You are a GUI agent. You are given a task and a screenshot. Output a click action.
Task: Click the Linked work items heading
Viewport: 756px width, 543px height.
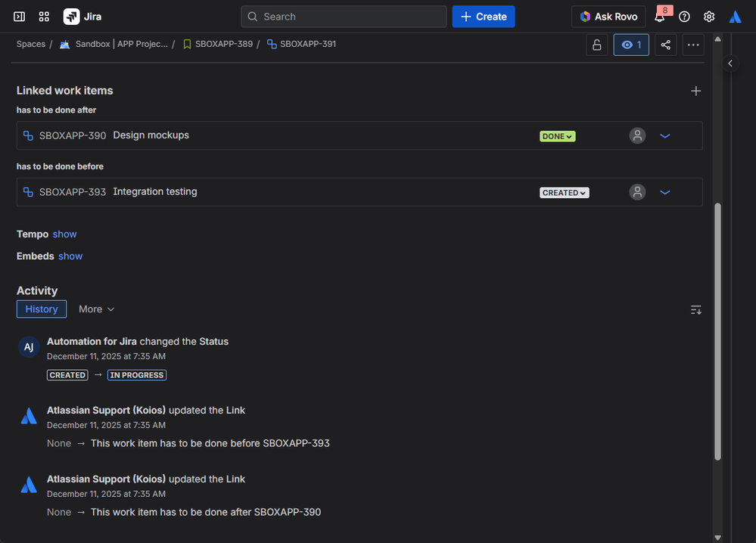point(64,91)
